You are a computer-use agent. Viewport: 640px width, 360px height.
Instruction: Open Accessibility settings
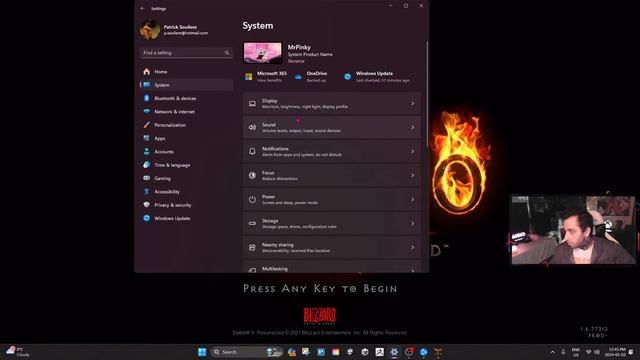[187, 191]
